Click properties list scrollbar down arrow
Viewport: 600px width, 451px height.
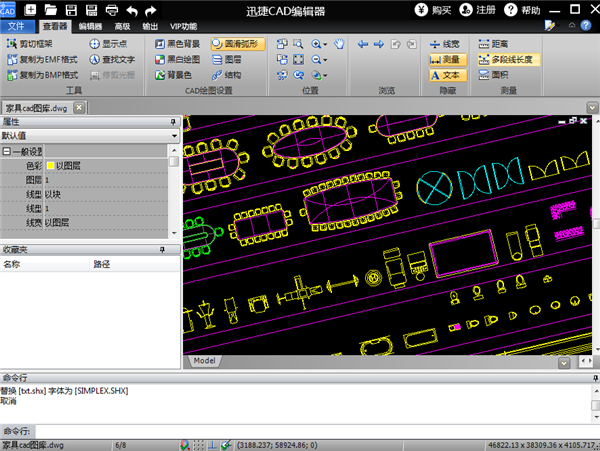coord(174,233)
